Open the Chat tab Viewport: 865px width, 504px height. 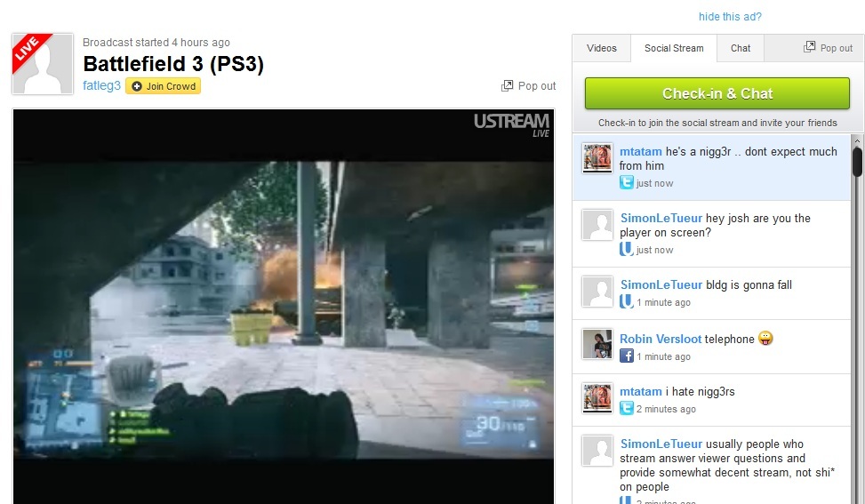(741, 48)
